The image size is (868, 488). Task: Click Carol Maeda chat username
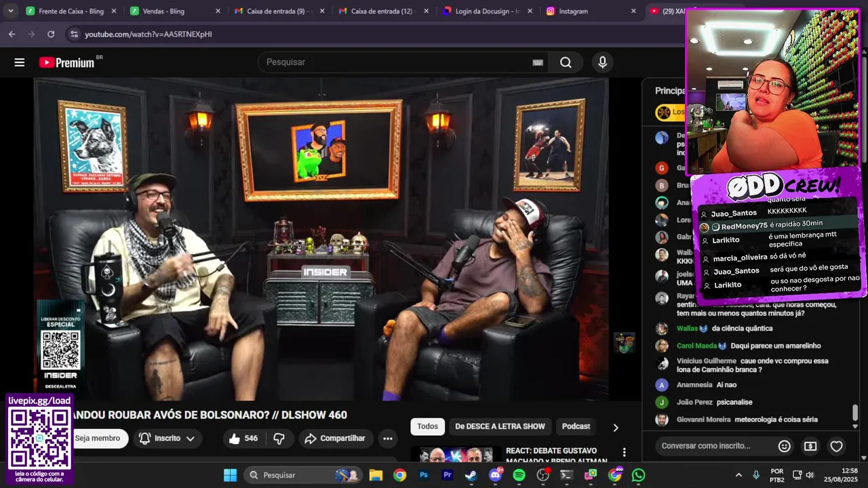(696, 346)
